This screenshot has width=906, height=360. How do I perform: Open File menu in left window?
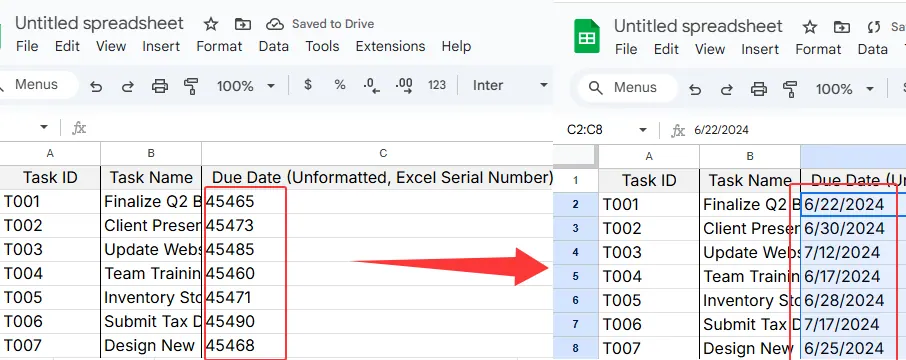tap(27, 46)
